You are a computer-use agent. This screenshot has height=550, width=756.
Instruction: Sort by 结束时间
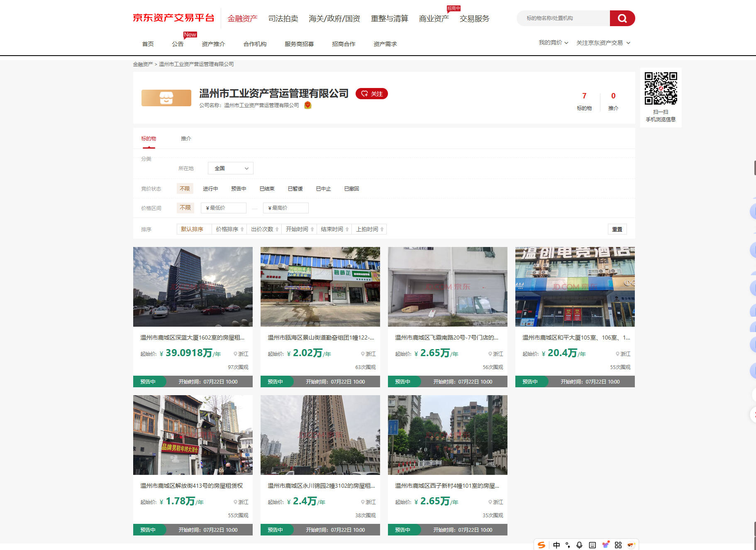tap(334, 229)
